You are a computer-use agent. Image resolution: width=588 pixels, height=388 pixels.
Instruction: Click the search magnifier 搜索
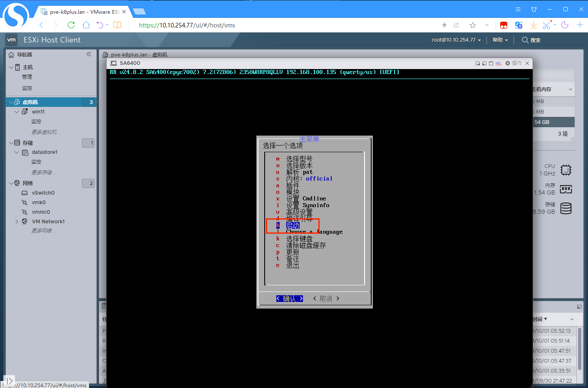click(531, 40)
